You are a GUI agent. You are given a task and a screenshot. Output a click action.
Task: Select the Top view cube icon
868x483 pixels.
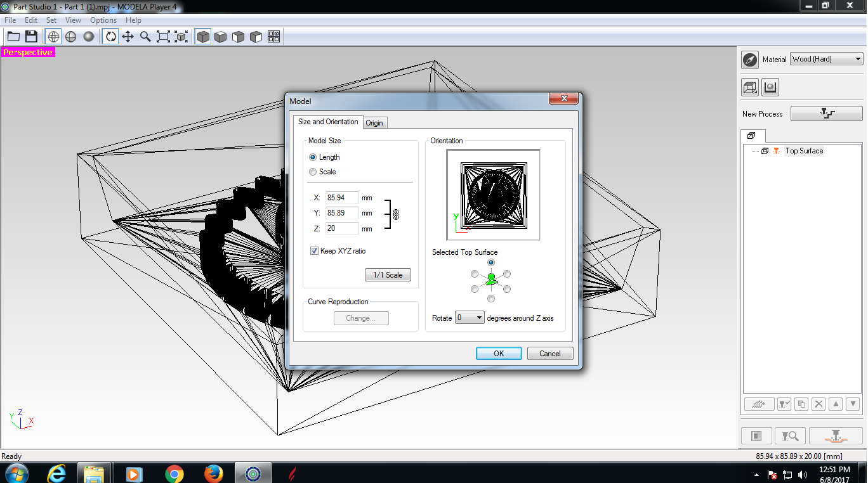click(221, 37)
